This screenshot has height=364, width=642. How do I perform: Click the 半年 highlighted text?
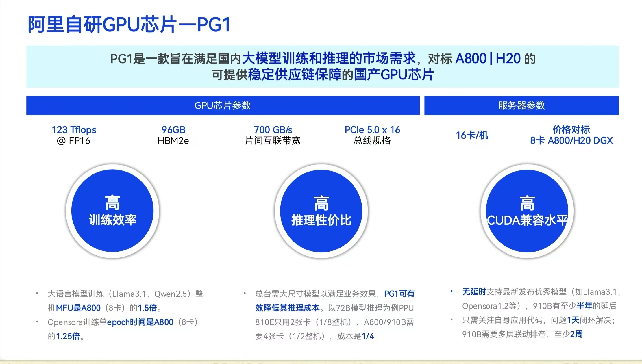(584, 306)
